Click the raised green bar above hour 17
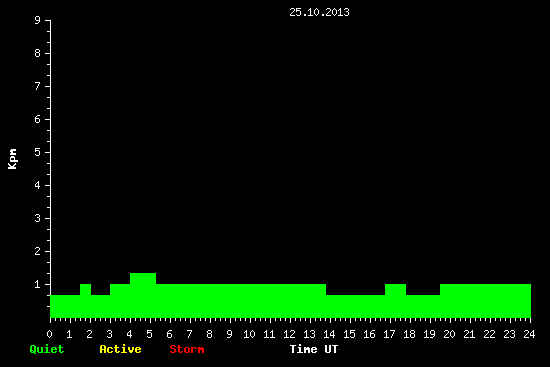This screenshot has height=367, width=550. click(x=395, y=301)
